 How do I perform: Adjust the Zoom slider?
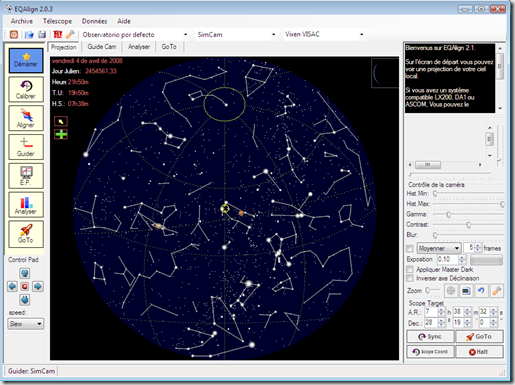click(433, 290)
